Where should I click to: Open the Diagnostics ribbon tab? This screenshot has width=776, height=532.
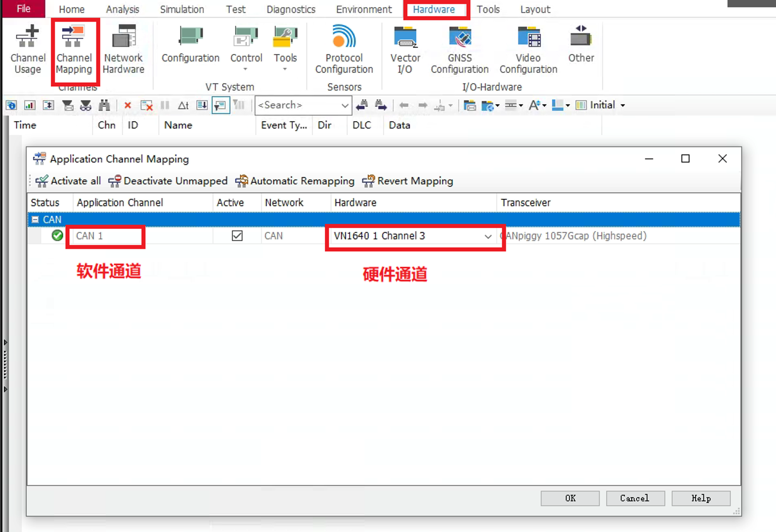click(291, 9)
